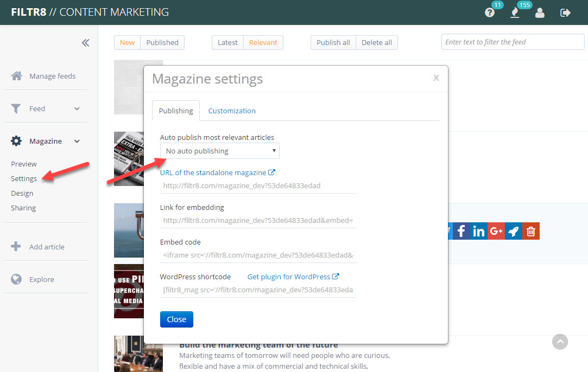Click the Manage feeds home icon

(16, 76)
